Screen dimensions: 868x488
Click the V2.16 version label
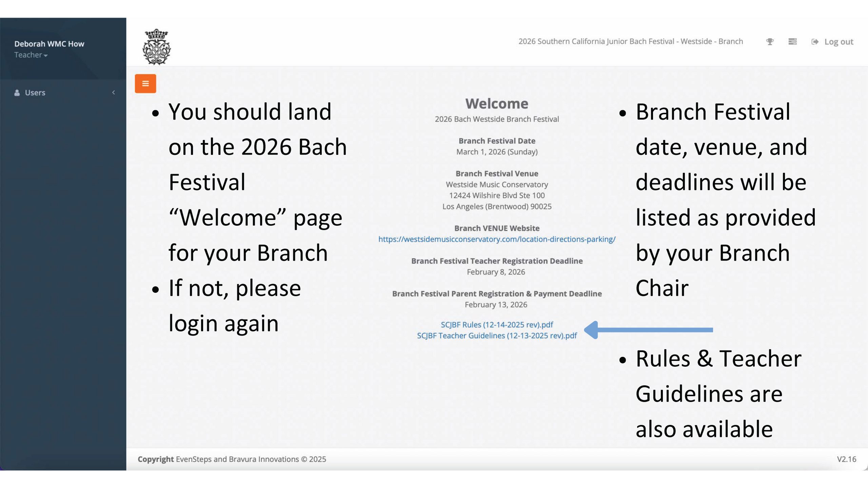tap(846, 459)
